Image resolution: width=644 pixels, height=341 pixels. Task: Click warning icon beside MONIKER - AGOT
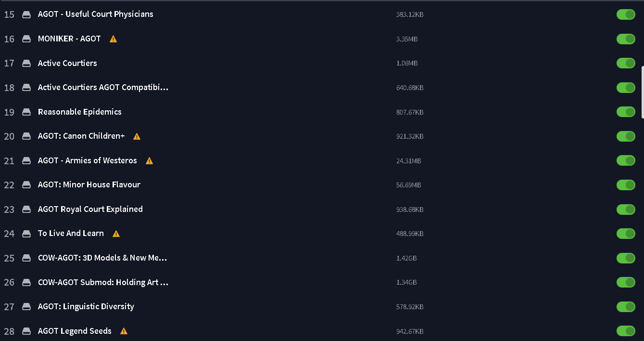pyautogui.click(x=113, y=39)
